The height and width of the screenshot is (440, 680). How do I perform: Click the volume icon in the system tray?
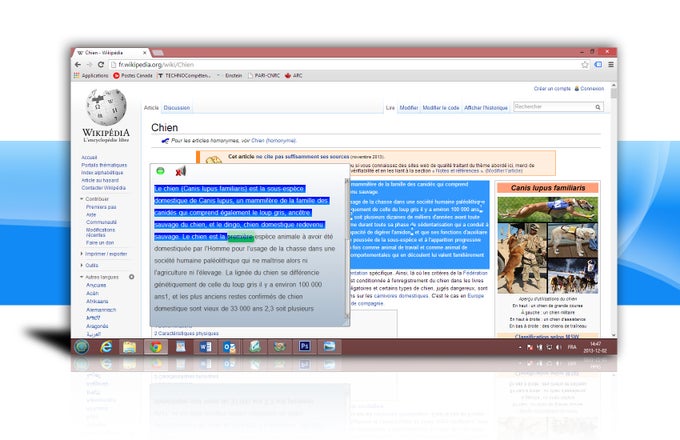559,347
